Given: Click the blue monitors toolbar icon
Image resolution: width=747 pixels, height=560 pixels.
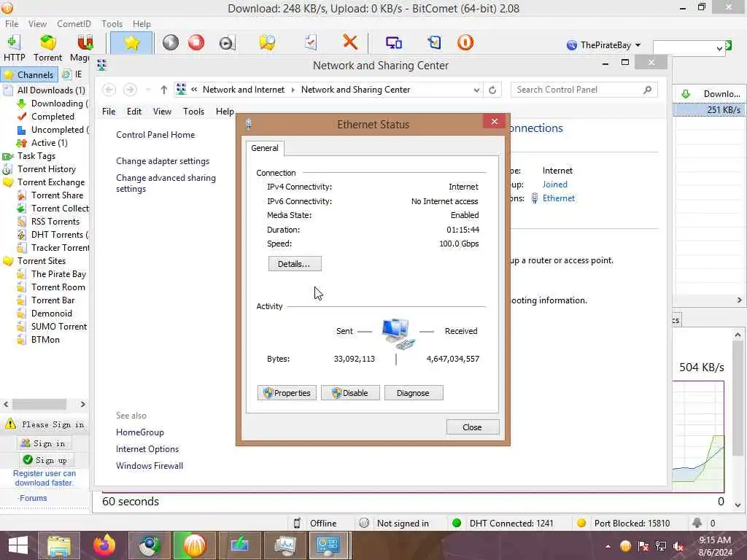Looking at the screenshot, I should [393, 43].
